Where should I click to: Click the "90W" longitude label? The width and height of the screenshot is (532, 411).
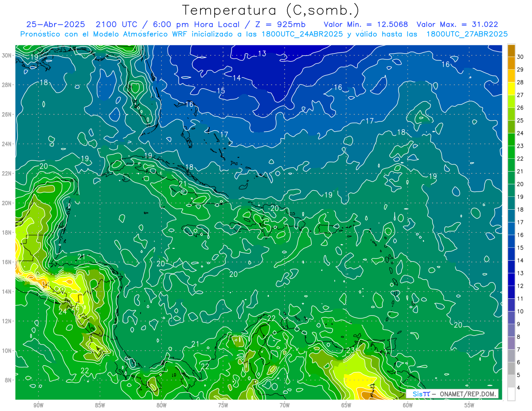[x=38, y=405]
